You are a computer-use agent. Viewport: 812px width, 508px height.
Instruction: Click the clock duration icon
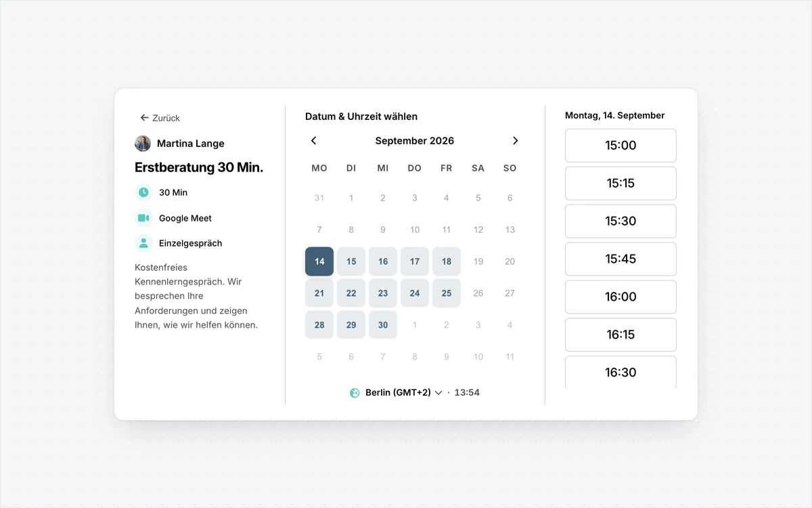pyautogui.click(x=143, y=192)
